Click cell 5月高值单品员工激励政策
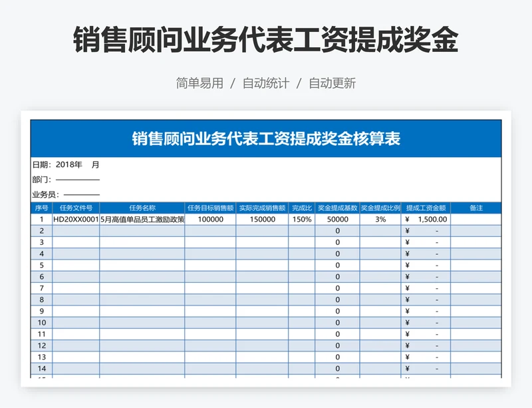Image resolution: width=532 pixels, height=408 pixels. click(142, 220)
